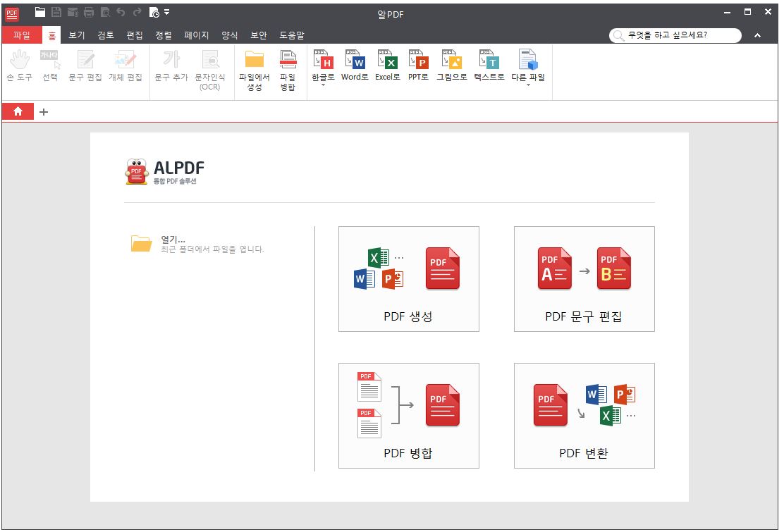Screen dimensions: 784x532
Task: Select the red home document tab
Action: click(18, 111)
